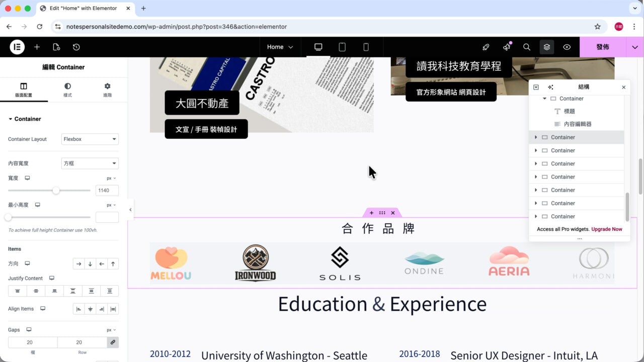644x362 pixels.
Task: Expand the highlighted Container row in 結構
Action: pyautogui.click(x=536, y=137)
